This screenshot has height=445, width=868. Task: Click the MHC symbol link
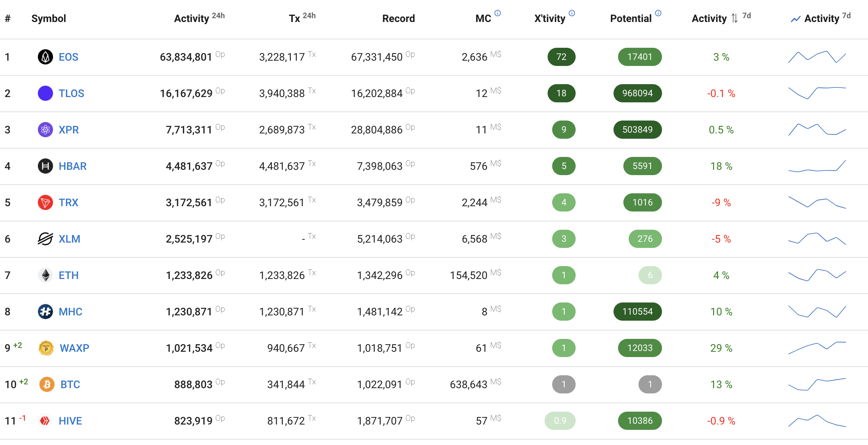[x=70, y=312]
